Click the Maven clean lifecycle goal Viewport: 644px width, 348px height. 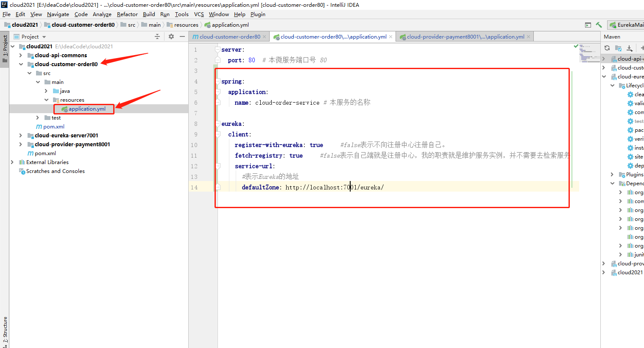coord(636,95)
